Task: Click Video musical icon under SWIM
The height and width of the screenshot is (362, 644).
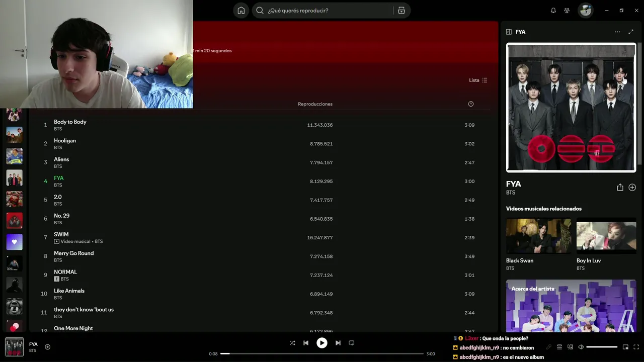Action: tap(56, 241)
